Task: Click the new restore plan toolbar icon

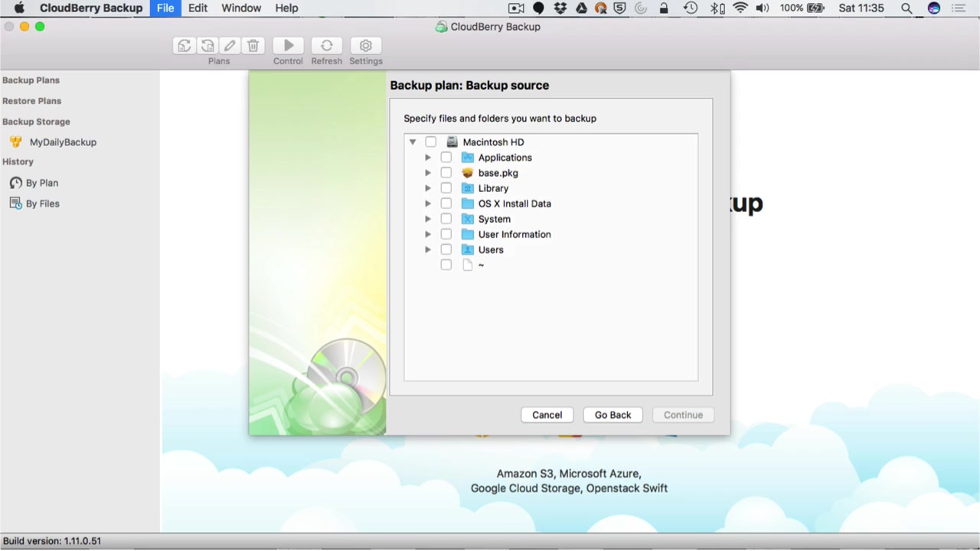Action: pos(207,46)
